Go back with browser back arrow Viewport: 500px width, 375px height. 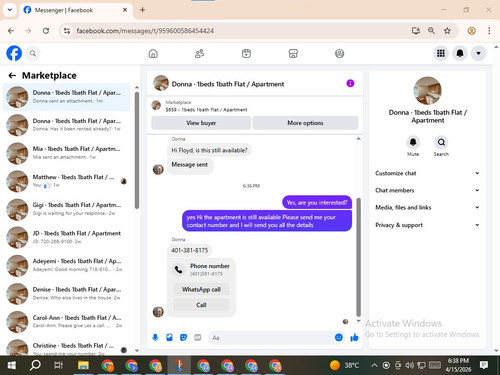[x=11, y=31]
